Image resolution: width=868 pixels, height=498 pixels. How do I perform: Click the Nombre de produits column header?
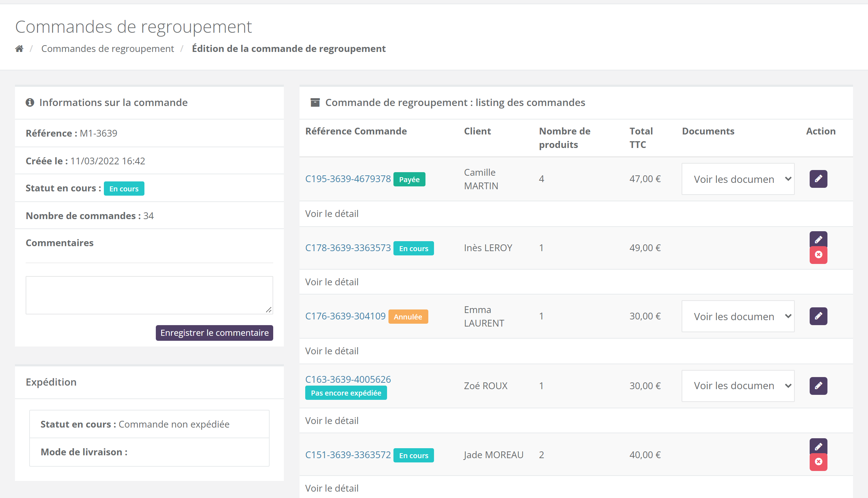[565, 138]
